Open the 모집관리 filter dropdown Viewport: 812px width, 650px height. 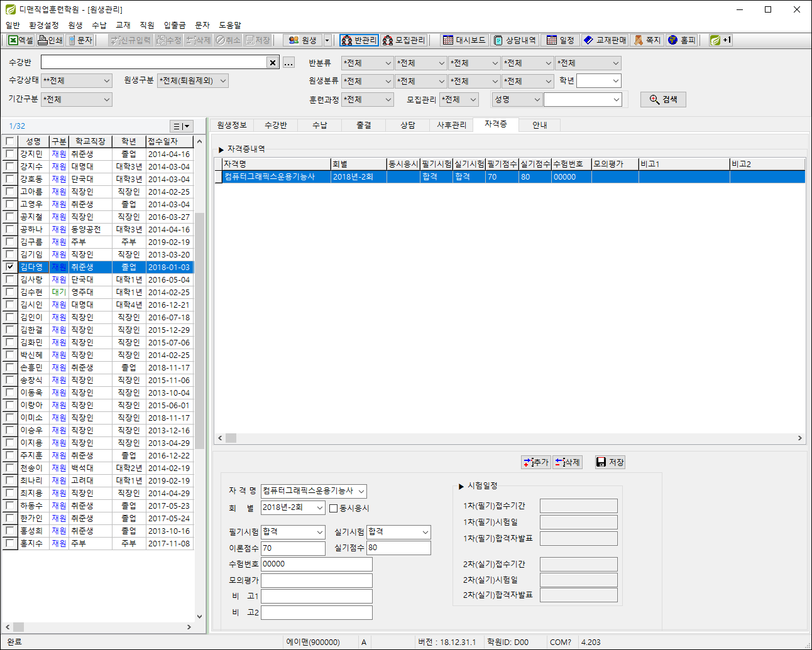click(459, 100)
